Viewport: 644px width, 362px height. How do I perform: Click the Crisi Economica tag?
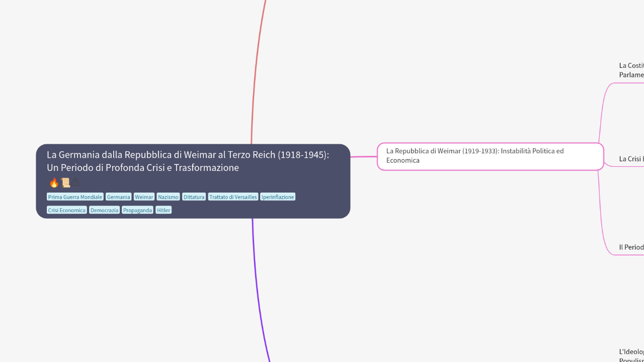pyautogui.click(x=67, y=210)
